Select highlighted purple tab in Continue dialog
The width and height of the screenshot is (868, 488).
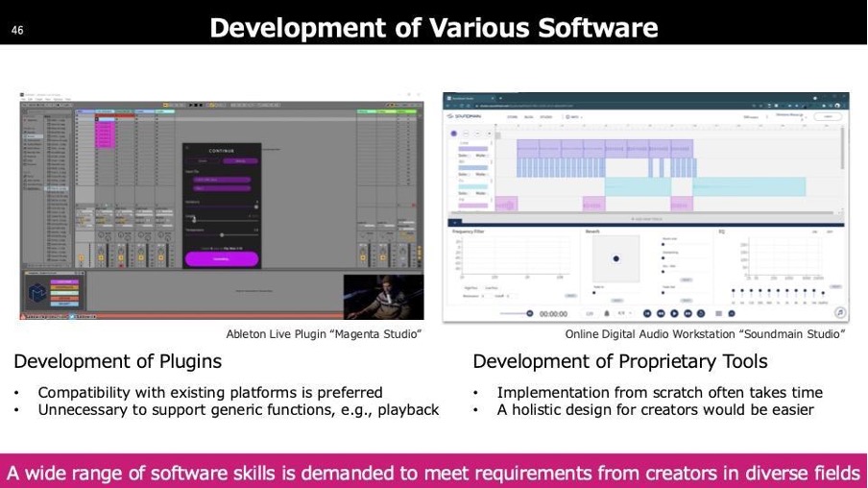coord(240,161)
